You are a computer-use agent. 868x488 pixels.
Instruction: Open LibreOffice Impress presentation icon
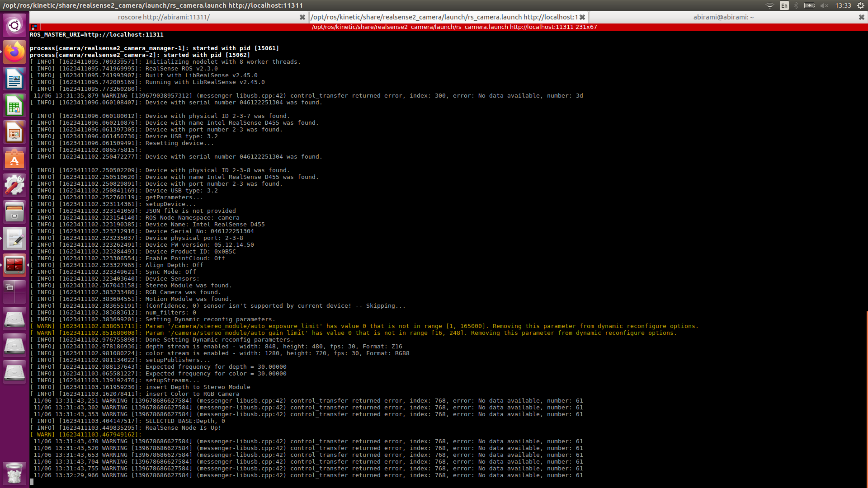coord(14,132)
